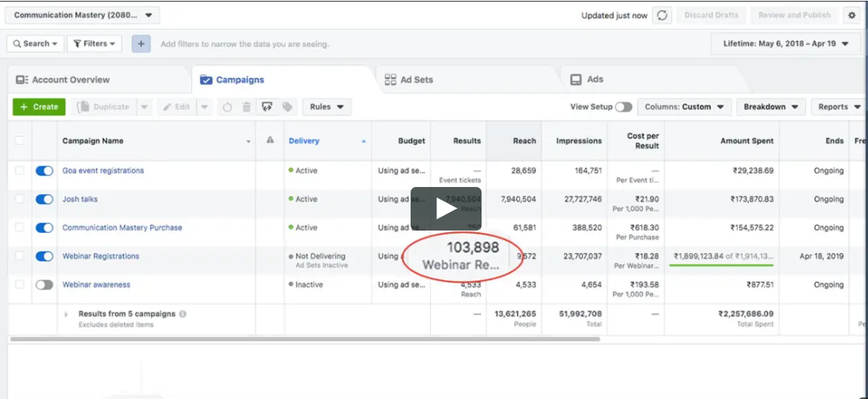Click the plus icon to add a filter

click(141, 44)
